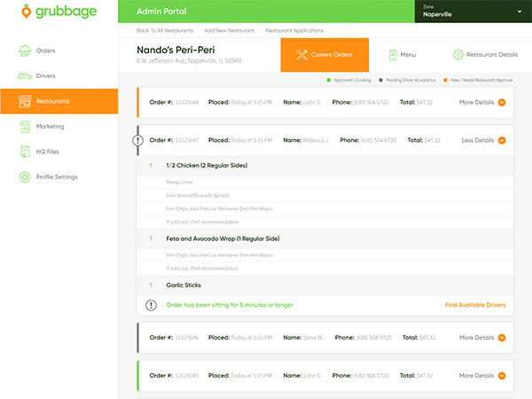Click the Menu clipboard icon
Image resolution: width=532 pixels, height=399 pixels.
(x=393, y=55)
